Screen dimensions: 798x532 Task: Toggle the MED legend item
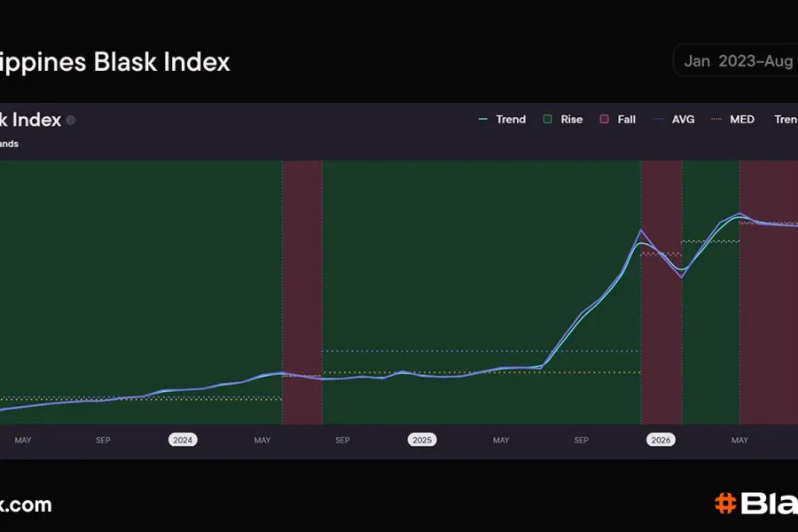pyautogui.click(x=733, y=119)
